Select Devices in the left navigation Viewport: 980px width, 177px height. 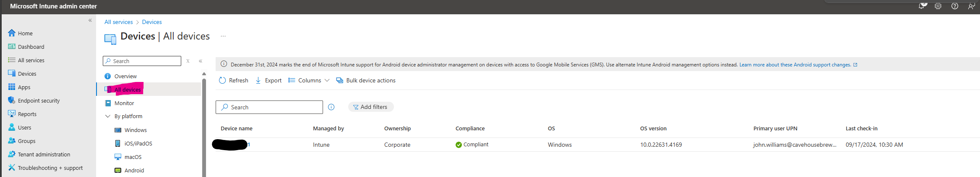coord(27,74)
